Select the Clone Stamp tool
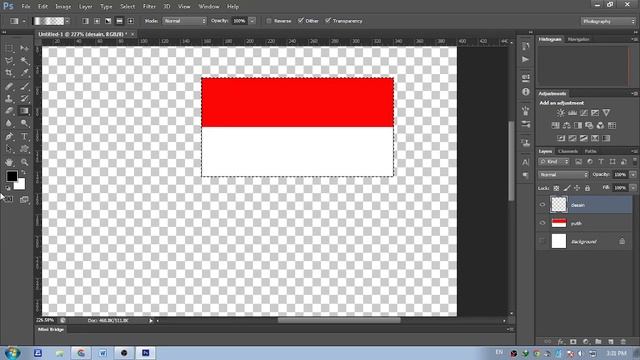This screenshot has height=360, width=640. coord(9,98)
